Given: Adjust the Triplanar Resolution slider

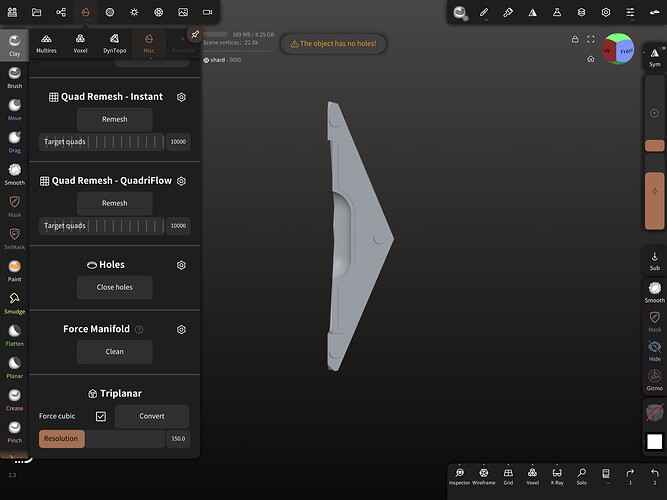Looking at the screenshot, I should pos(102,439).
